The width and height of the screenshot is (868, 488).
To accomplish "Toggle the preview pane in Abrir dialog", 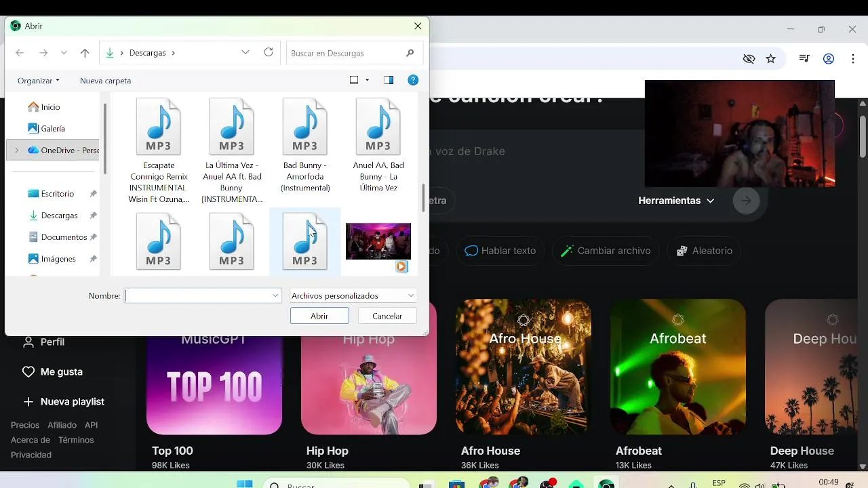I will pos(389,80).
